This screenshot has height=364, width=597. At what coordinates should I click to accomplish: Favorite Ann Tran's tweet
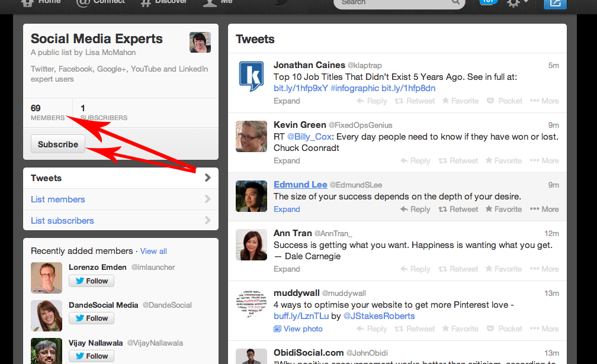pos(503,269)
